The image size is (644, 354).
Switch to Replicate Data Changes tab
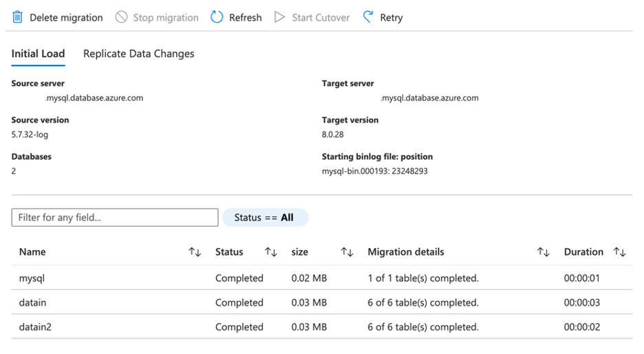[138, 54]
